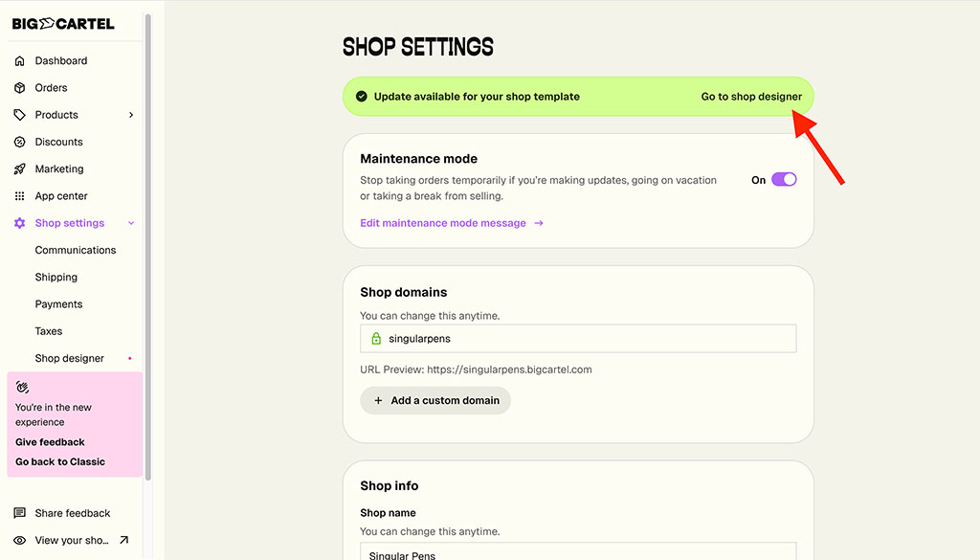Screen dimensions: 980x560
Task: Click the waving hand icon in pink box
Action: click(x=23, y=388)
